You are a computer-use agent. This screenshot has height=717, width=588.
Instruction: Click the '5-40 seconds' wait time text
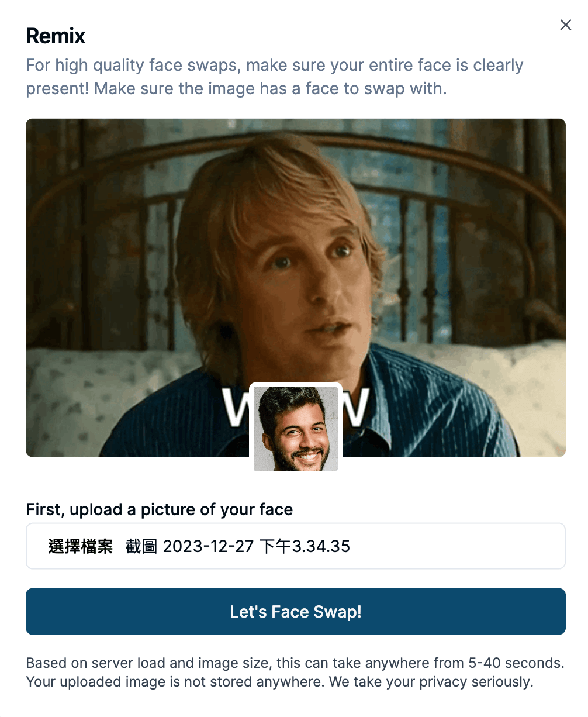(516, 663)
